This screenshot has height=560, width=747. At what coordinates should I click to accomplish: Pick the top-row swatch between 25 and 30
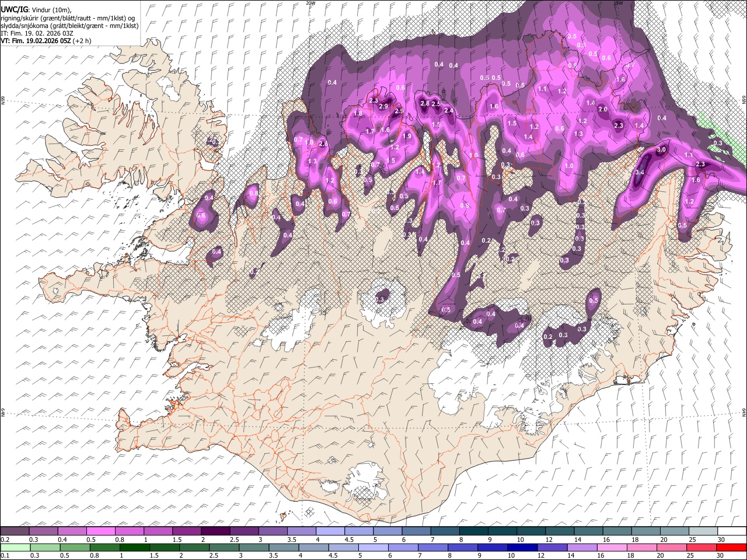pyautogui.click(x=703, y=531)
